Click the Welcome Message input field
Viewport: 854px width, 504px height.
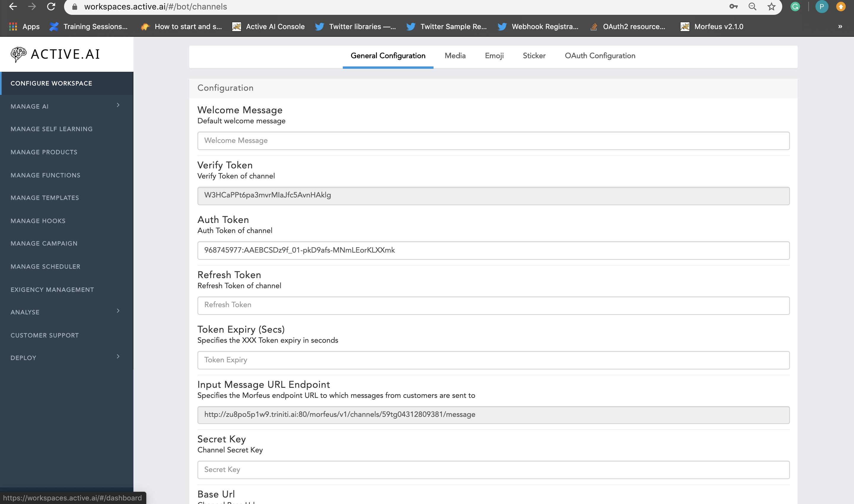(493, 141)
